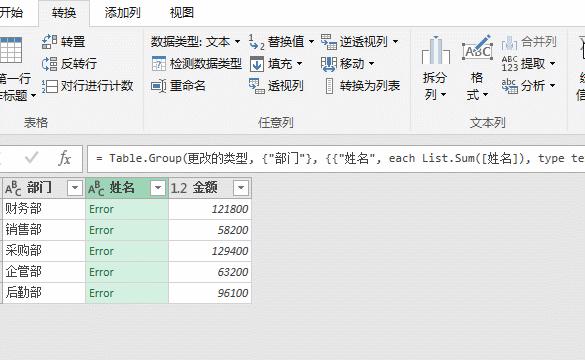Click the Error cell in 销售部 row
Image resolution: width=585 pixels, height=360 pixels.
[127, 230]
